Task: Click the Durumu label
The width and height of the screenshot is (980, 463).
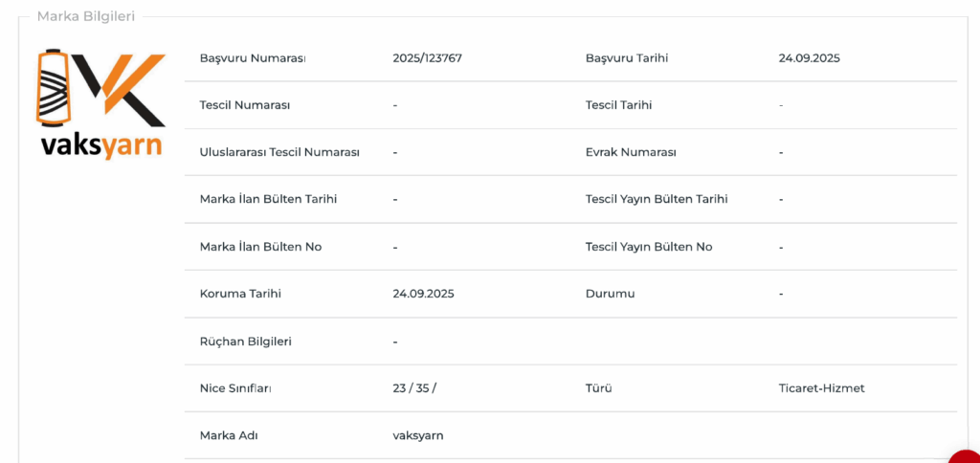Action: pyautogui.click(x=610, y=294)
